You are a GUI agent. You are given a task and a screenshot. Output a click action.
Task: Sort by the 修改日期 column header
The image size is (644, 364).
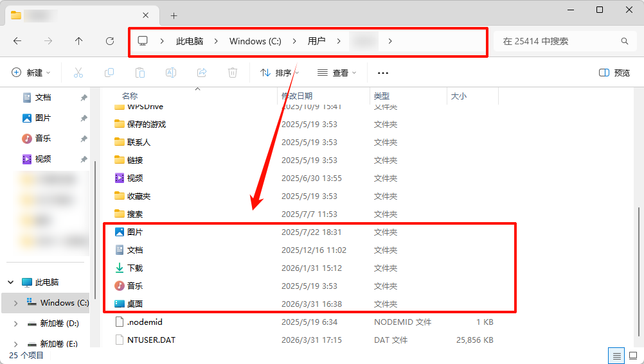[297, 96]
